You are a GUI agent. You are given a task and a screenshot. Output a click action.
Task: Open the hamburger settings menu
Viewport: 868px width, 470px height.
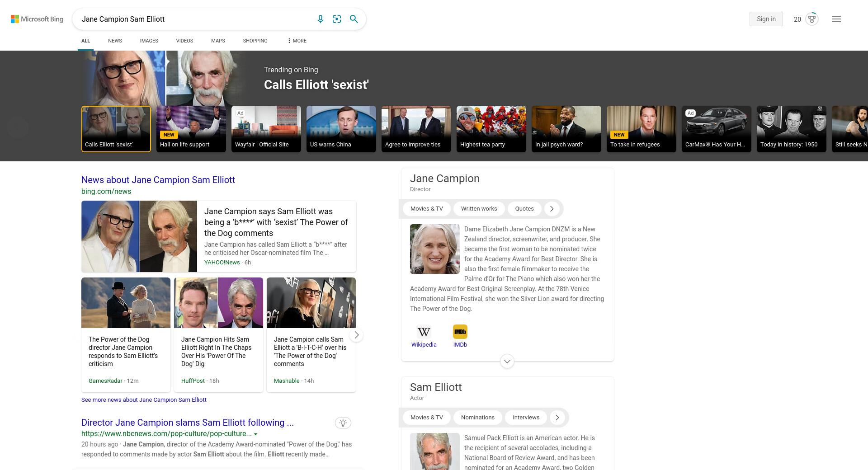[836, 19]
